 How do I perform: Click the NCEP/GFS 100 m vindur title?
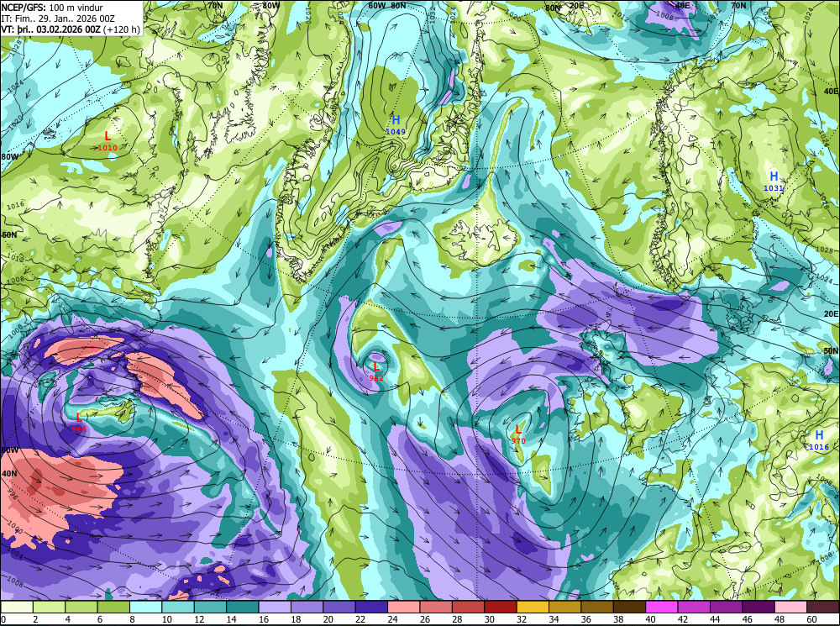pos(52,8)
